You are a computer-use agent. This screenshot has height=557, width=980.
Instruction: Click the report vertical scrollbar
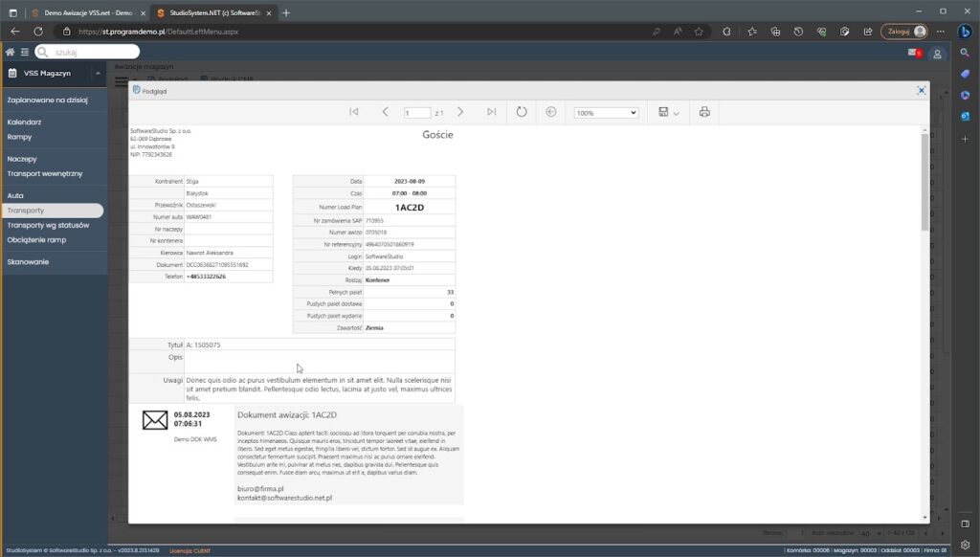924,182
